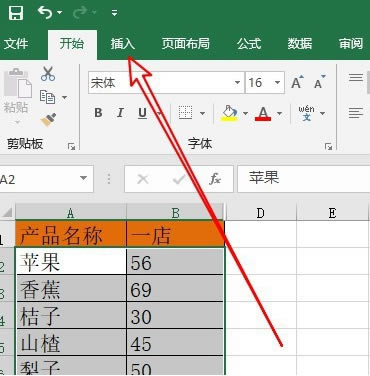The width and height of the screenshot is (370, 376).
Task: Click the 一店 header cell
Action: coord(175,234)
